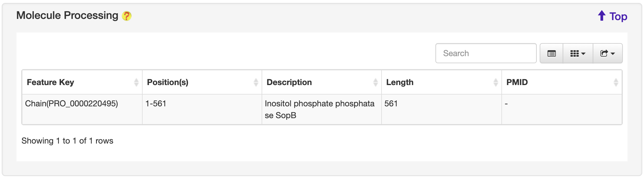This screenshot has height=179, width=644.
Task: Click sort arrows in PMID column
Action: [x=616, y=82]
